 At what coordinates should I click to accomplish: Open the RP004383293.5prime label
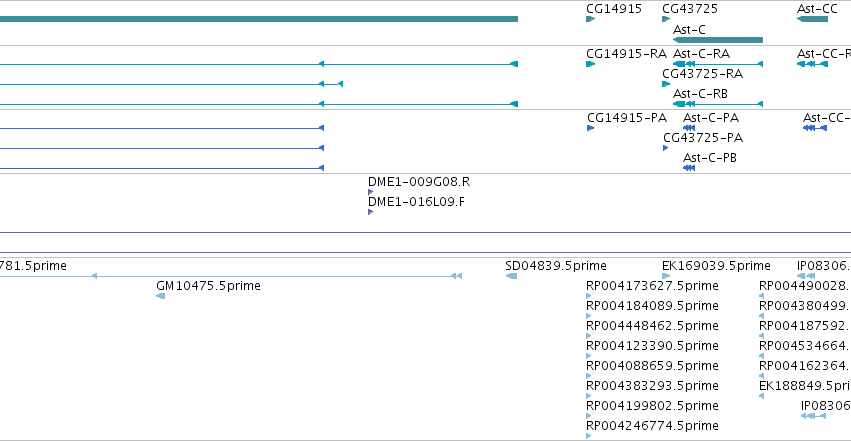[x=652, y=386]
